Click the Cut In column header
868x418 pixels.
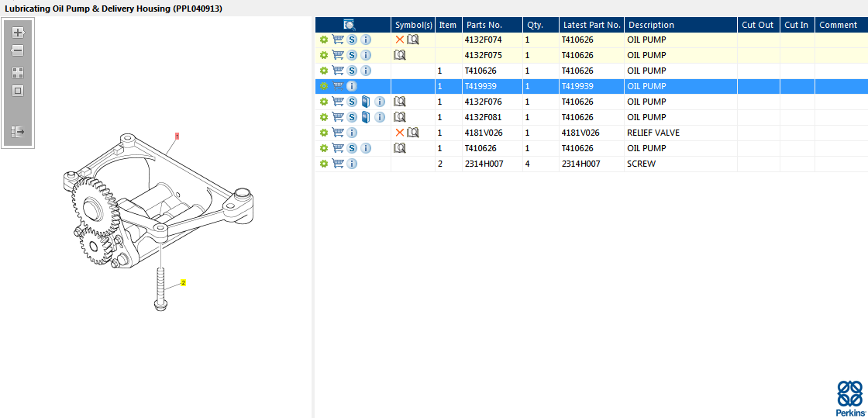796,25
